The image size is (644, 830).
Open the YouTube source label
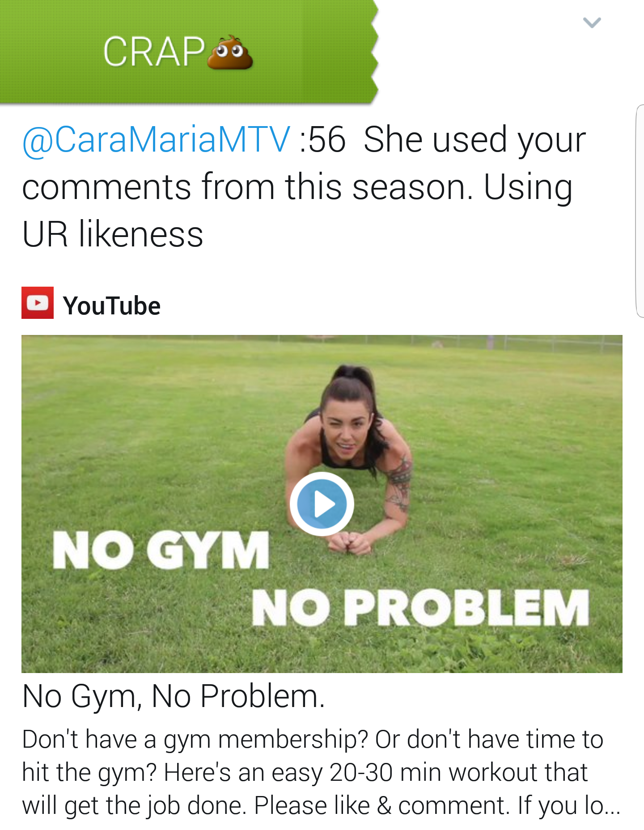[111, 306]
